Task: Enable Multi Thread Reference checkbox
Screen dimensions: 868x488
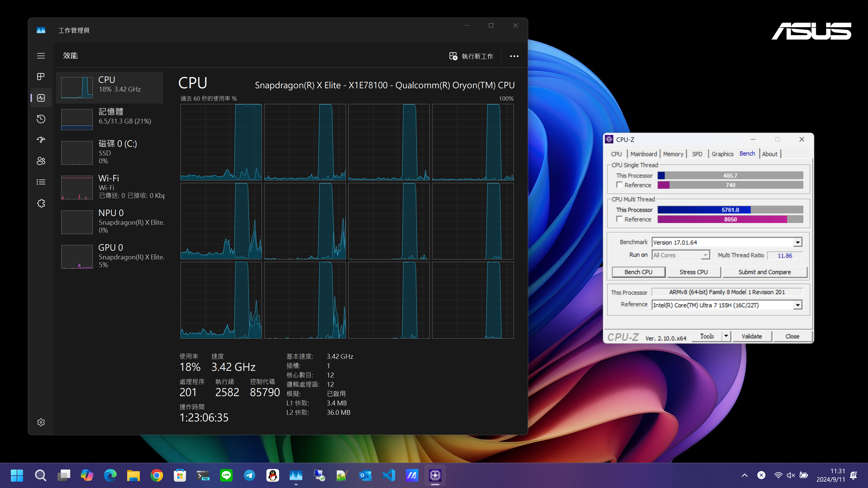Action: coord(619,219)
